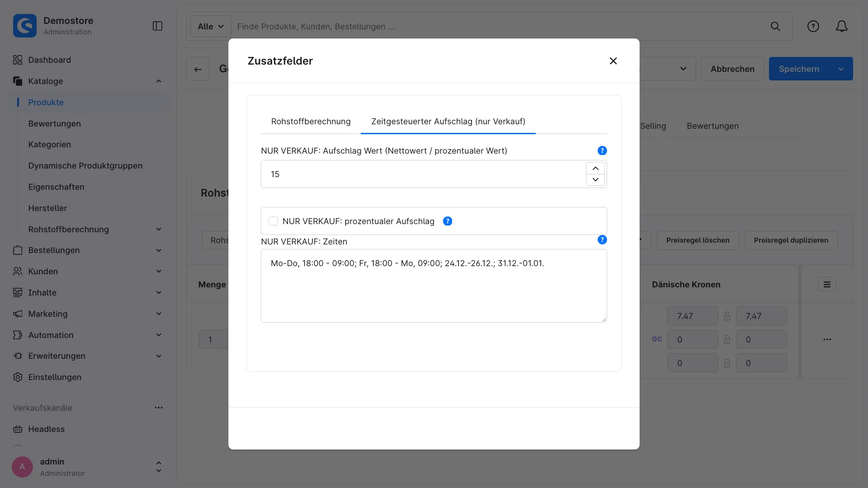
Task: Click the Erweiterungen plug icon
Action: [18, 356]
